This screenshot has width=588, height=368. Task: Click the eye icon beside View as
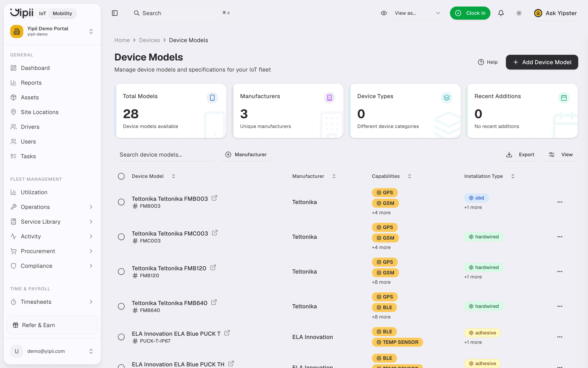point(384,13)
